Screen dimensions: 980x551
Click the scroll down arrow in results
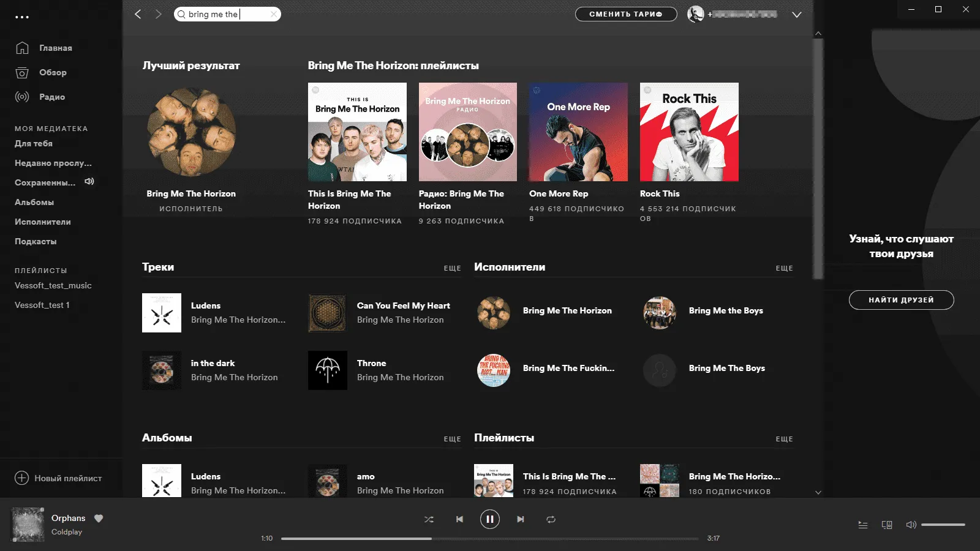818,492
